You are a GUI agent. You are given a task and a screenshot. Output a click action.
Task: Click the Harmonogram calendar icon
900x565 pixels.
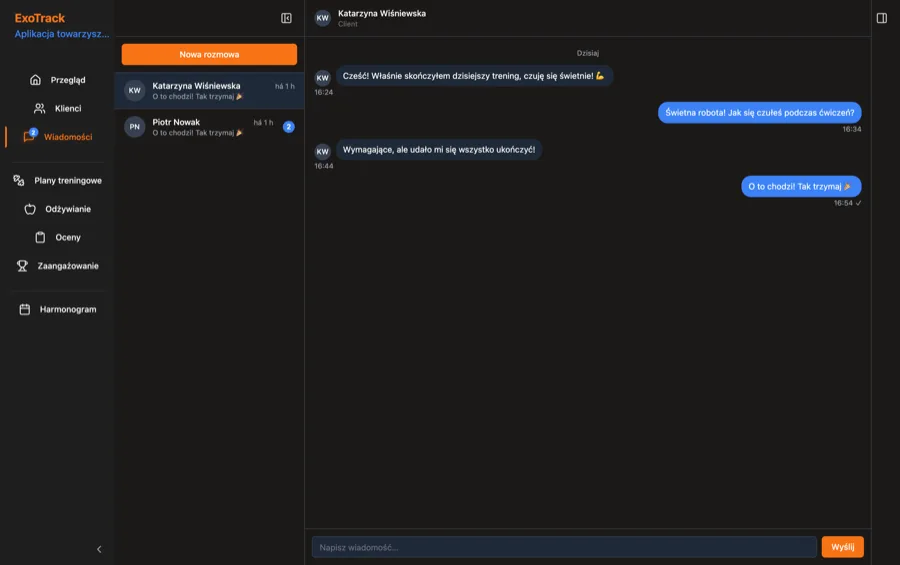[x=25, y=309]
